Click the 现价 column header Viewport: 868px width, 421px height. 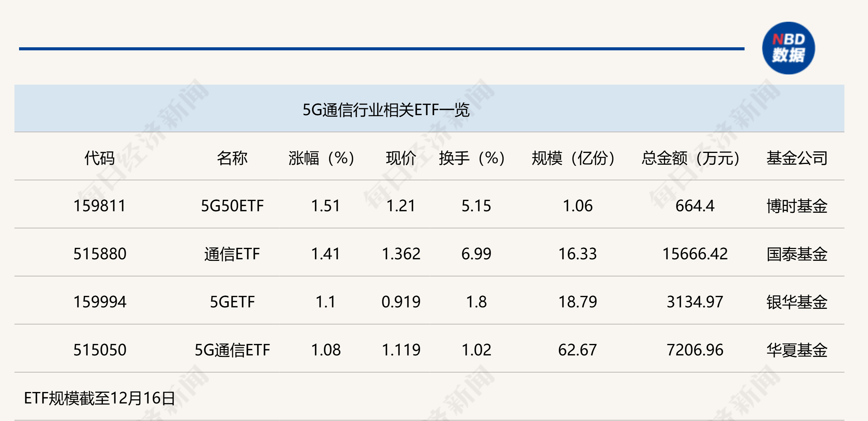coord(401,158)
